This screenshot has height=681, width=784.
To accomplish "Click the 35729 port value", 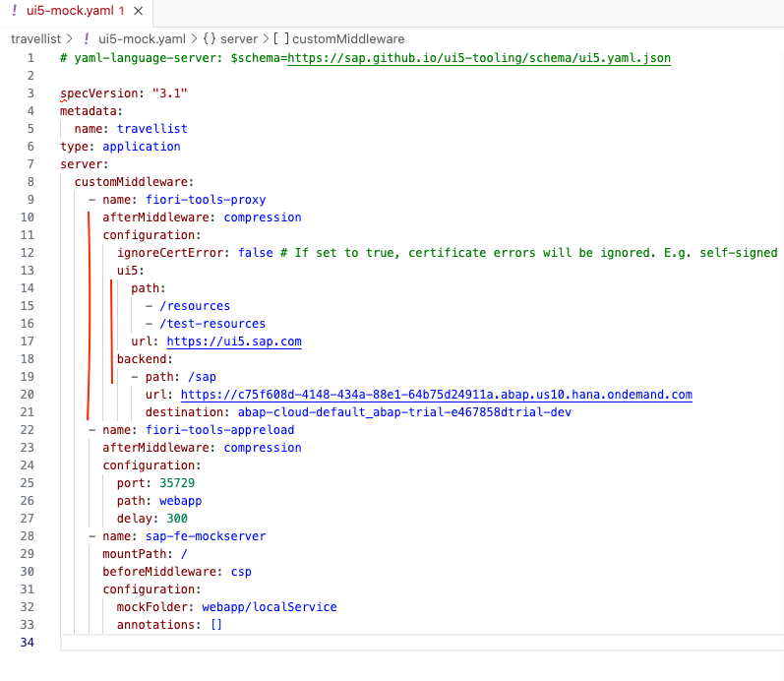I will (x=177, y=483).
